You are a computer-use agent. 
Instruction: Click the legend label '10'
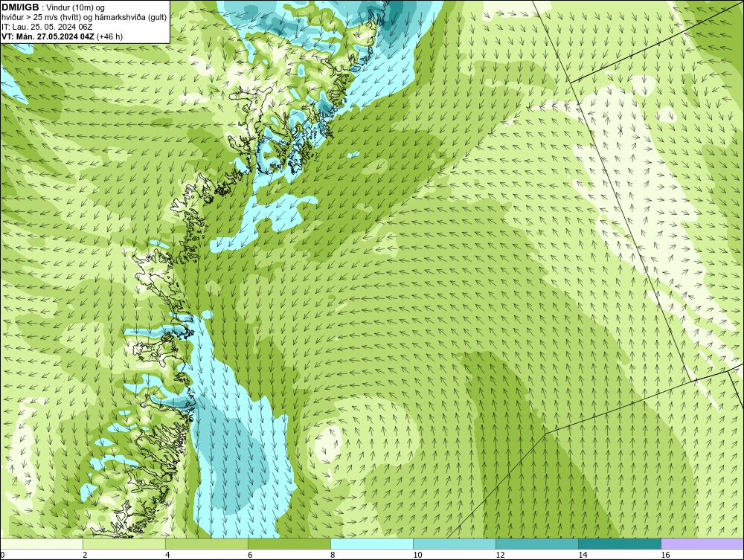(x=417, y=555)
